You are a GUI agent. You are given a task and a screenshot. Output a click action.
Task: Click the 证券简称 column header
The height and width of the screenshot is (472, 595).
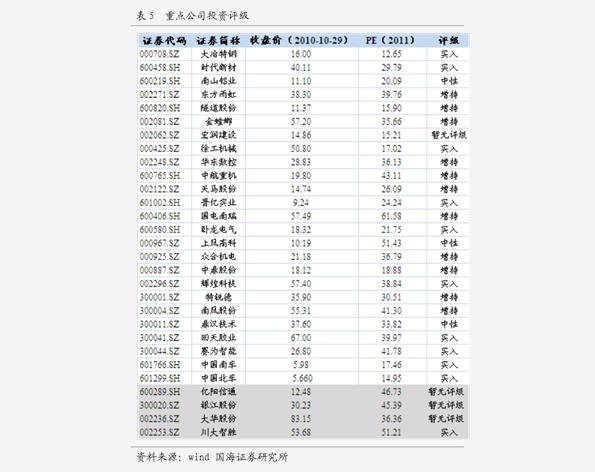218,41
